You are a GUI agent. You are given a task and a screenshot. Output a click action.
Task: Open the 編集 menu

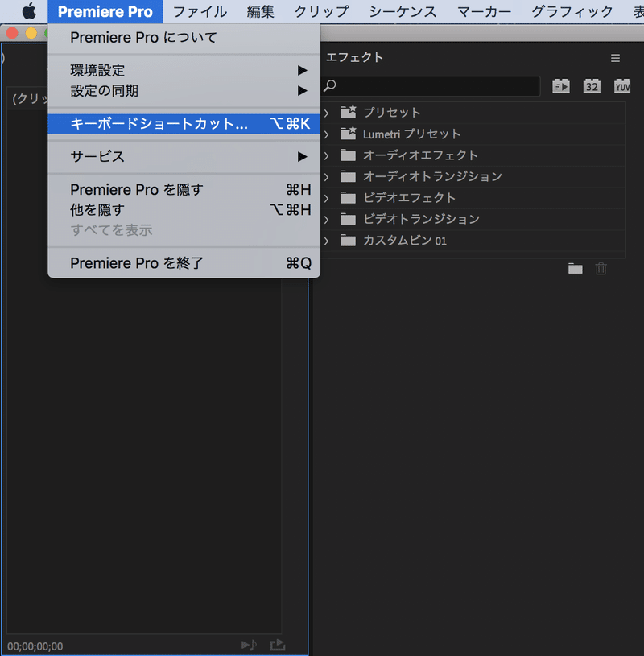(260, 12)
